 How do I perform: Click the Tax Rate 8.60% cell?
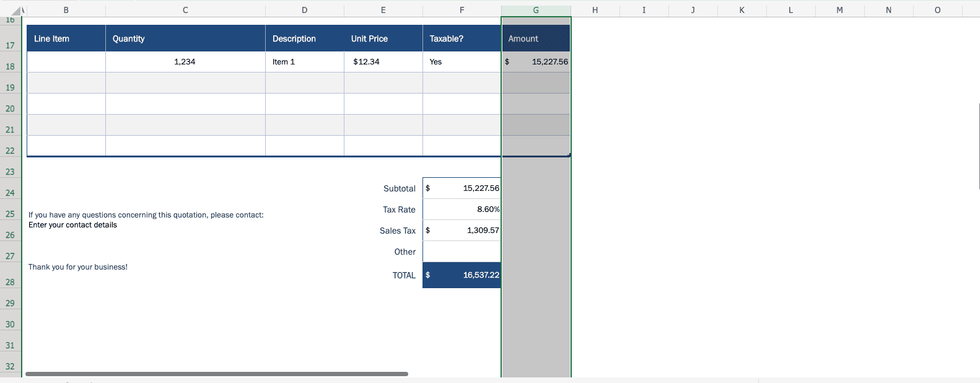tap(462, 209)
